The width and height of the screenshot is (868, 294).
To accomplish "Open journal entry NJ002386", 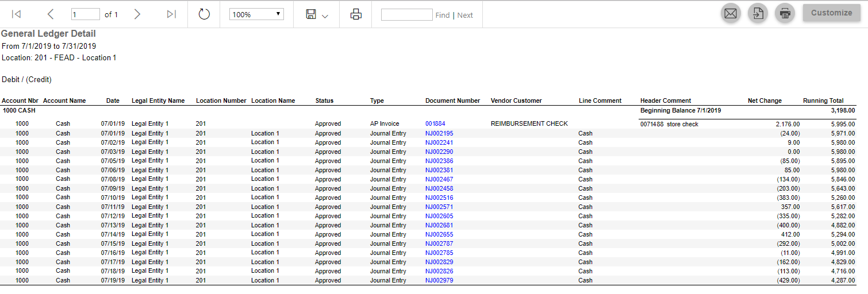I will tap(439, 161).
